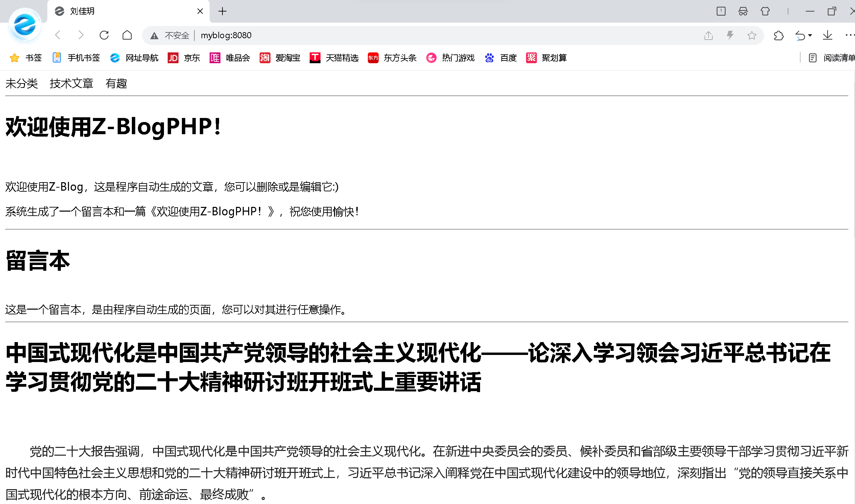
Task: Open the 留言本 page heading link
Action: point(38,261)
